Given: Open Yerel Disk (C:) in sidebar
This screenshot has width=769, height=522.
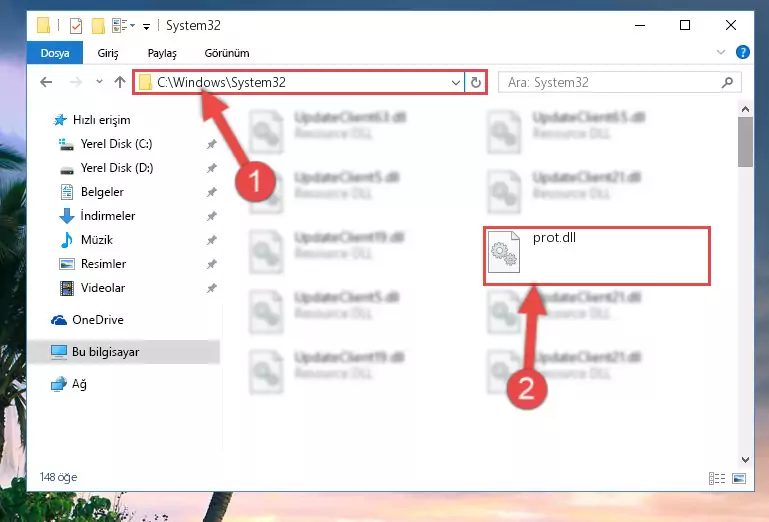Looking at the screenshot, I should (x=105, y=144).
